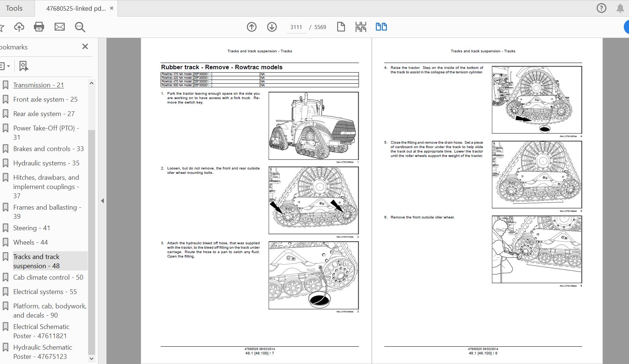
Task: Click the bookmark icon beside Cab climate control
Action: pyautogui.click(x=6, y=277)
